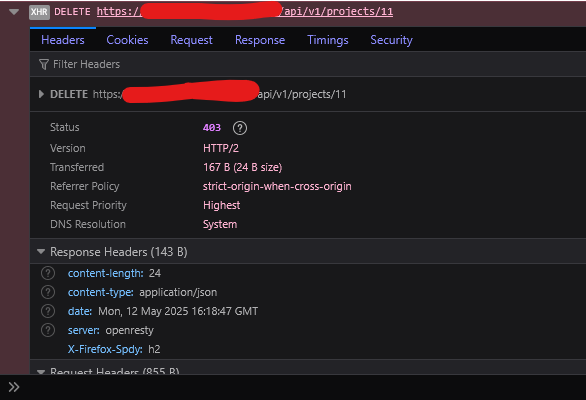586x400 pixels.
Task: Click the help icon next to status 403
Action: 240,128
